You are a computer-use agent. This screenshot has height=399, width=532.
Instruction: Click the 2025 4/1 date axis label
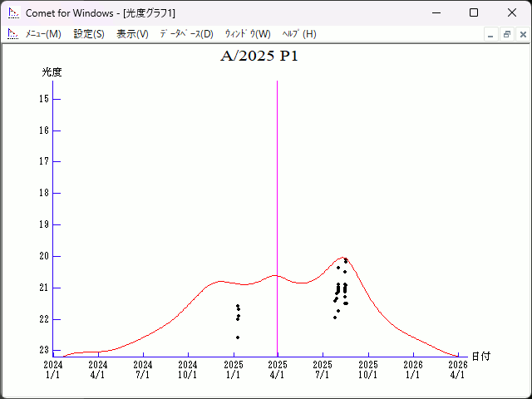277,369
